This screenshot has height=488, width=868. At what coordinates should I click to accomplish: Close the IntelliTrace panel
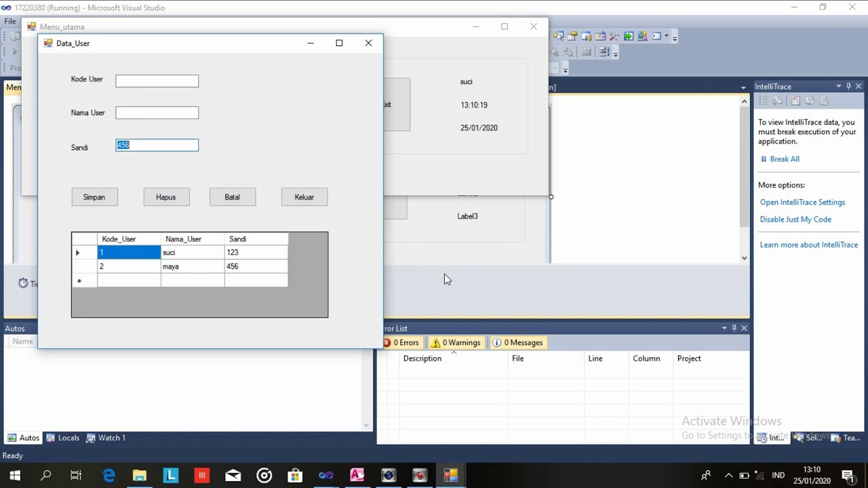coord(859,86)
